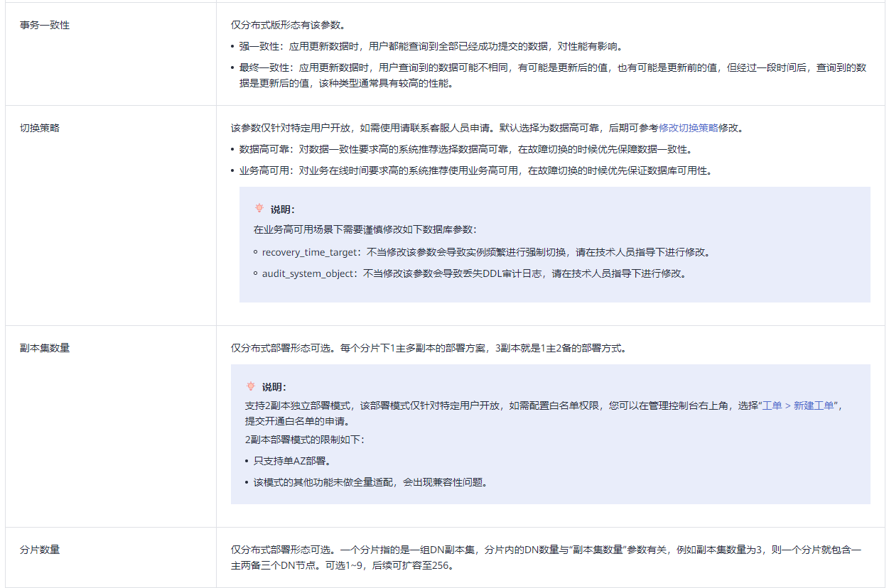889x588 pixels.
Task: Open the 工单 > 新建工单 link
Action: [799, 406]
